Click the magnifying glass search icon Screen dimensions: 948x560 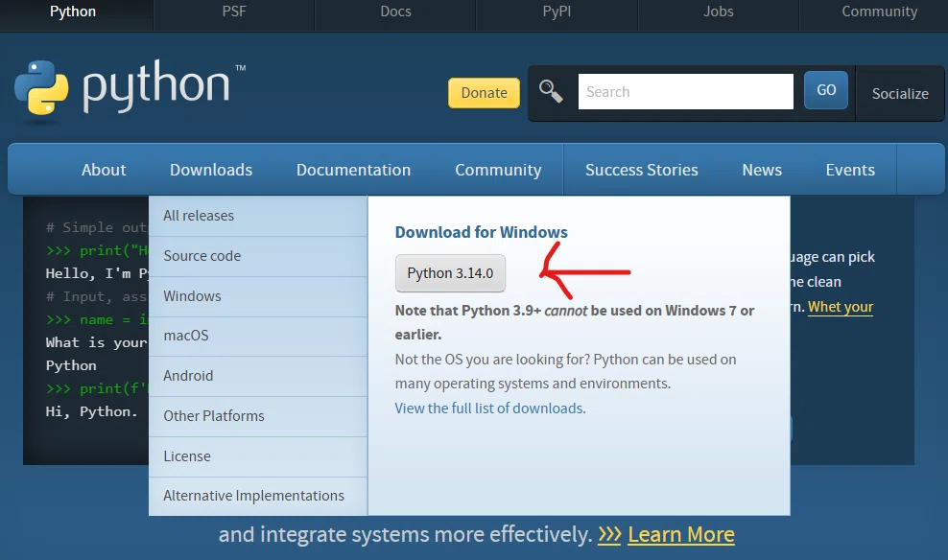(x=551, y=92)
